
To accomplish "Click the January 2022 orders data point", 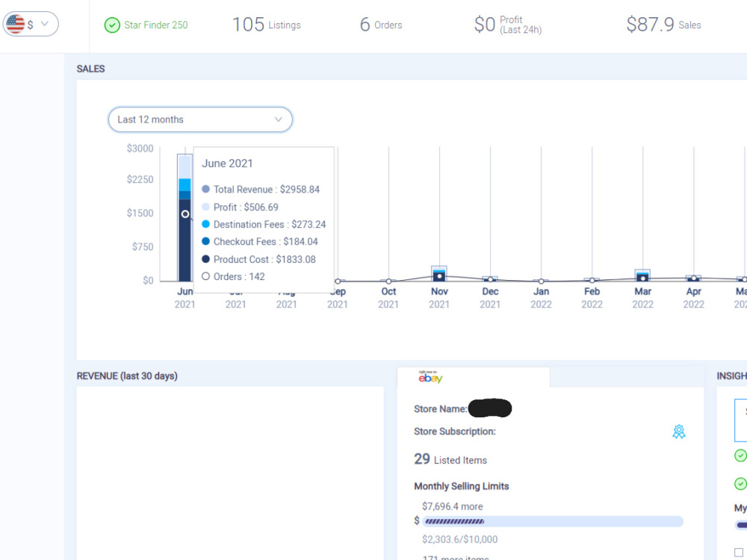I will 541,281.
